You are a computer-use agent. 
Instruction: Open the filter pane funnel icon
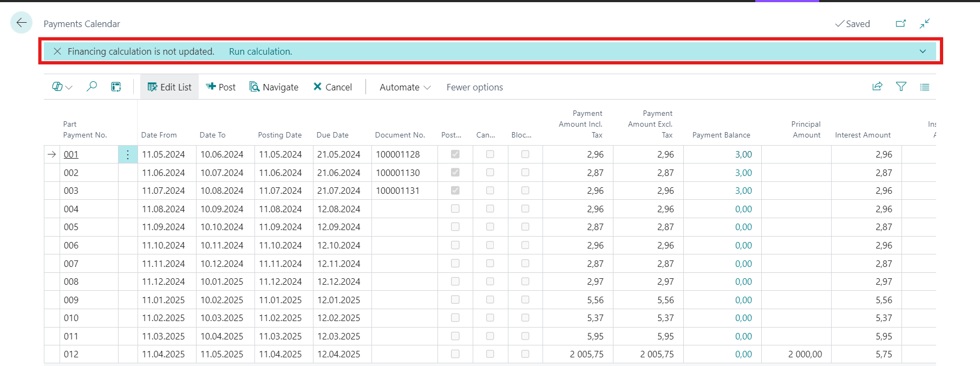901,87
